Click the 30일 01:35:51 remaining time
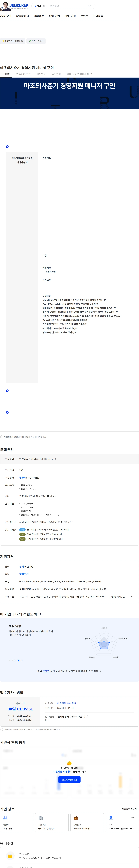Screen dimensions: 139x868 pos(20,709)
